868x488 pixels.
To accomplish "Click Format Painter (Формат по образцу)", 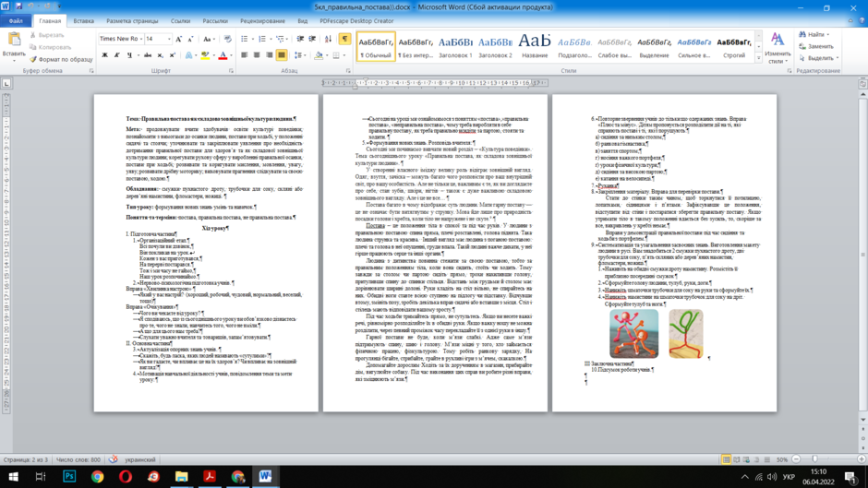I will 61,59.
